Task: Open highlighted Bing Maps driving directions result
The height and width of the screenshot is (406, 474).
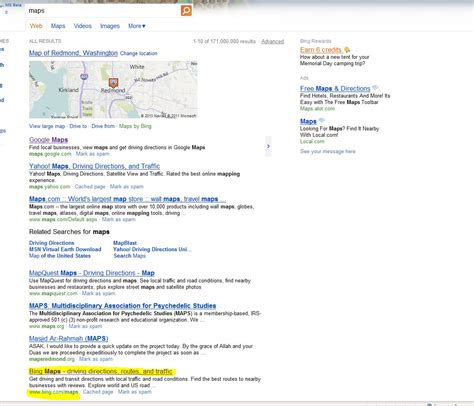Action: click(101, 371)
